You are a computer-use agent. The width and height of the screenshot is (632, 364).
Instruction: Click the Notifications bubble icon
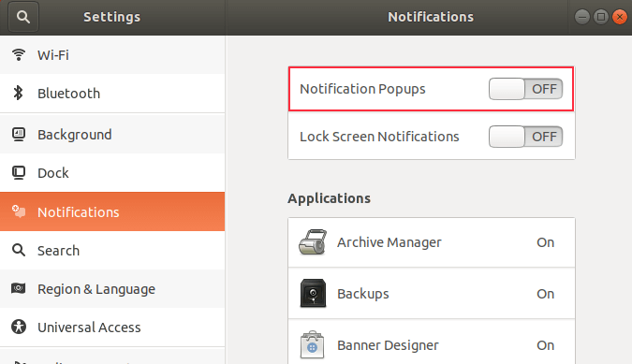point(19,211)
